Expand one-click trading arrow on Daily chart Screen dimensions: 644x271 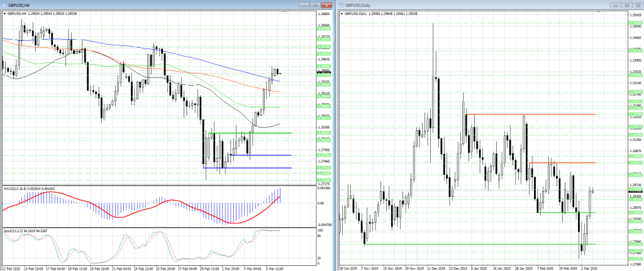pyautogui.click(x=342, y=14)
